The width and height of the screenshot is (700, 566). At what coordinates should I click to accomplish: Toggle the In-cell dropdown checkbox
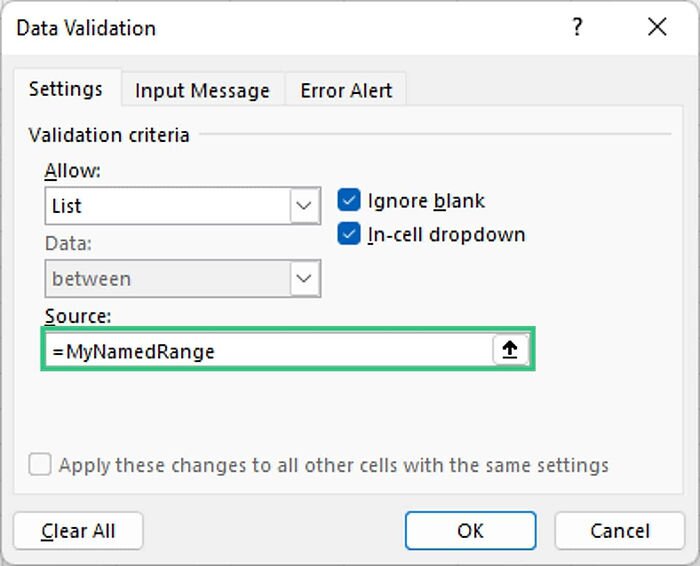pos(349,235)
